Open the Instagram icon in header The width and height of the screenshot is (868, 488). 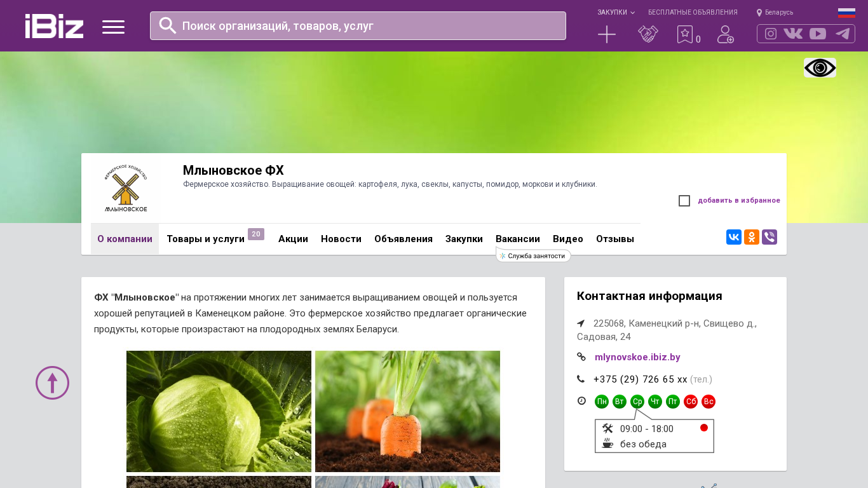tap(771, 34)
